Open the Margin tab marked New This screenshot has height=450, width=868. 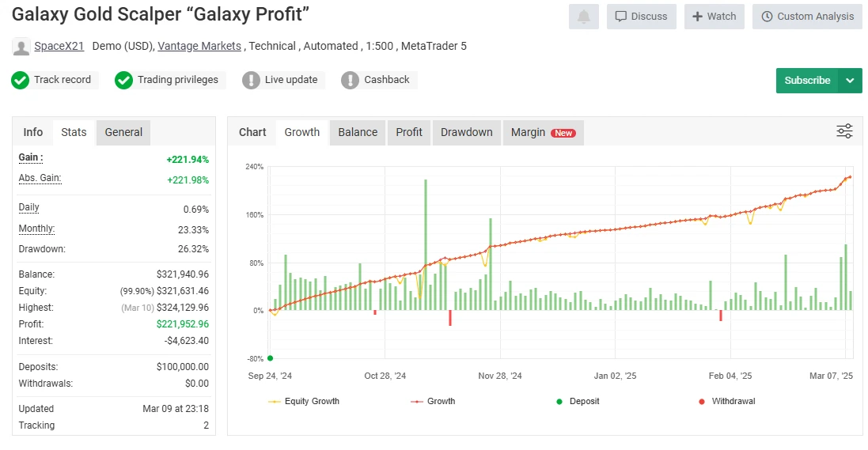(x=543, y=132)
